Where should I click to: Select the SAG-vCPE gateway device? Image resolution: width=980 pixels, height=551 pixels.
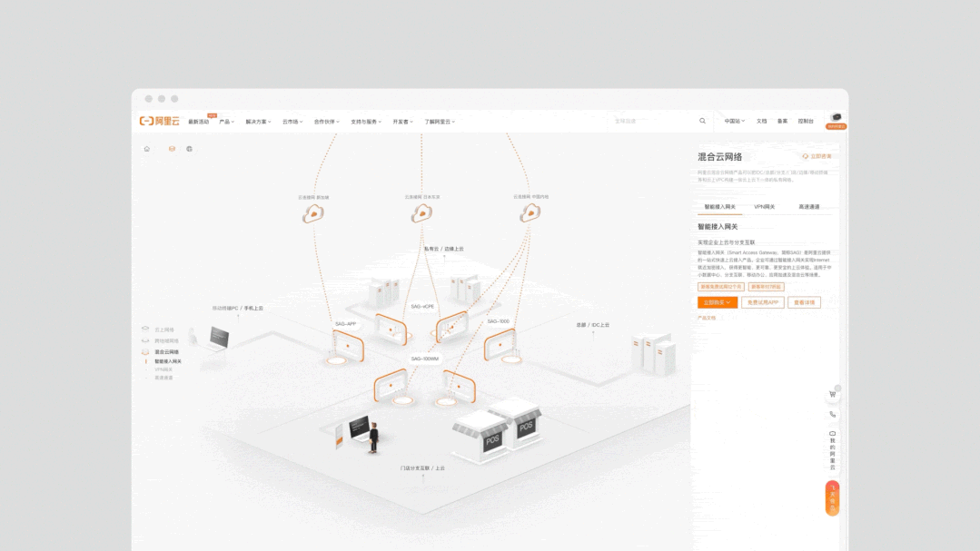pyautogui.click(x=391, y=330)
